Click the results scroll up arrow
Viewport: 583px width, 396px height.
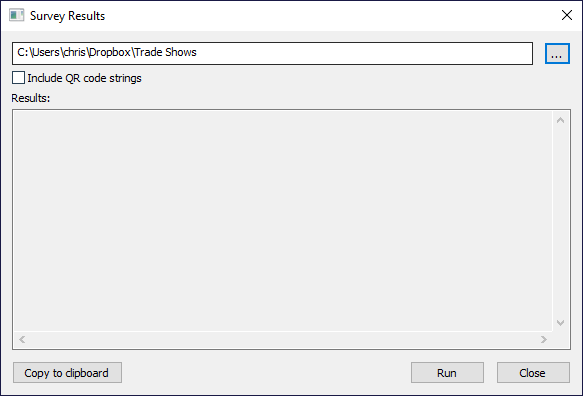560,120
